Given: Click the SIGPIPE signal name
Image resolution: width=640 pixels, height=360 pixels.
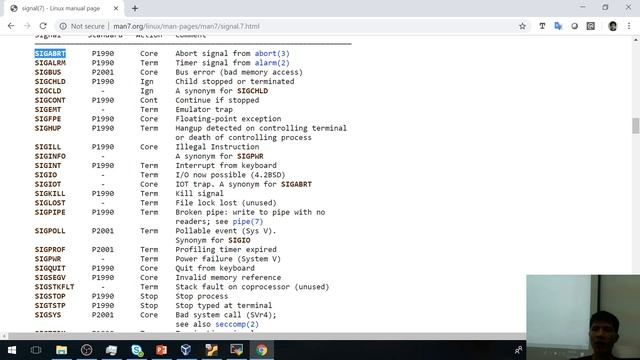Looking at the screenshot, I should tap(50, 212).
